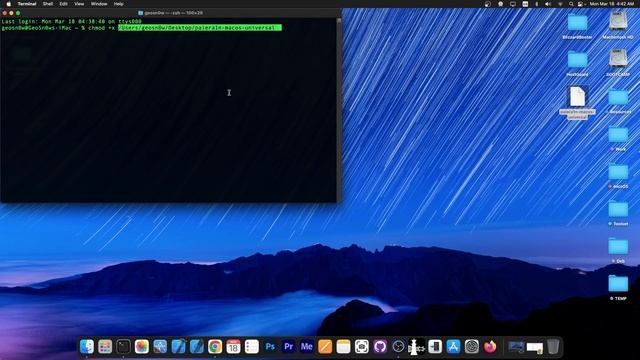Open the Trash in the Dock
The height and width of the screenshot is (360, 640).
tap(553, 347)
